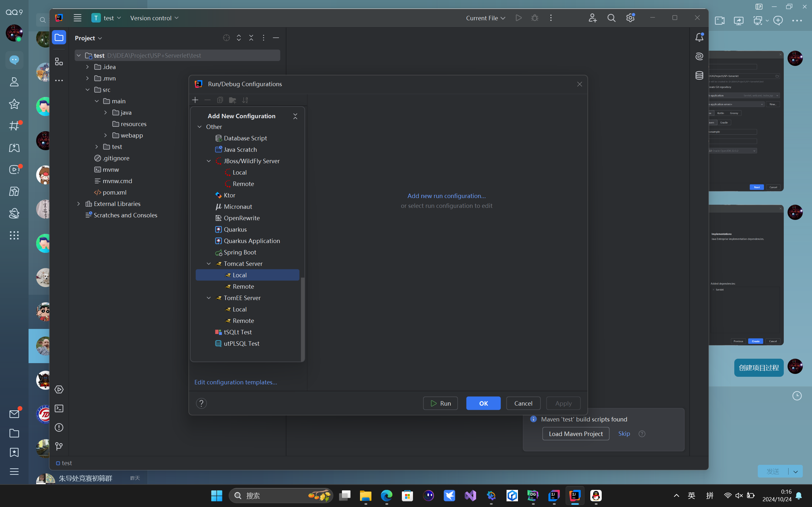Viewport: 812px width, 507px height.
Task: Open the Structure tool window icon
Action: (59, 61)
